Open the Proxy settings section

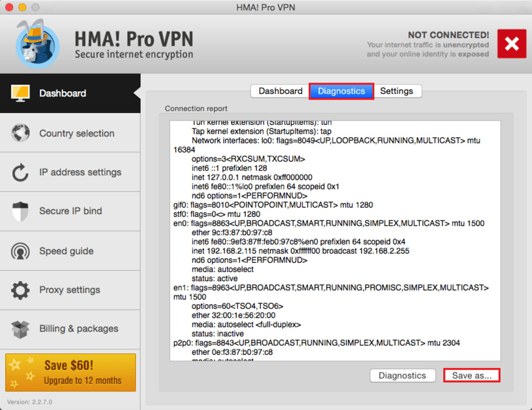point(70,290)
